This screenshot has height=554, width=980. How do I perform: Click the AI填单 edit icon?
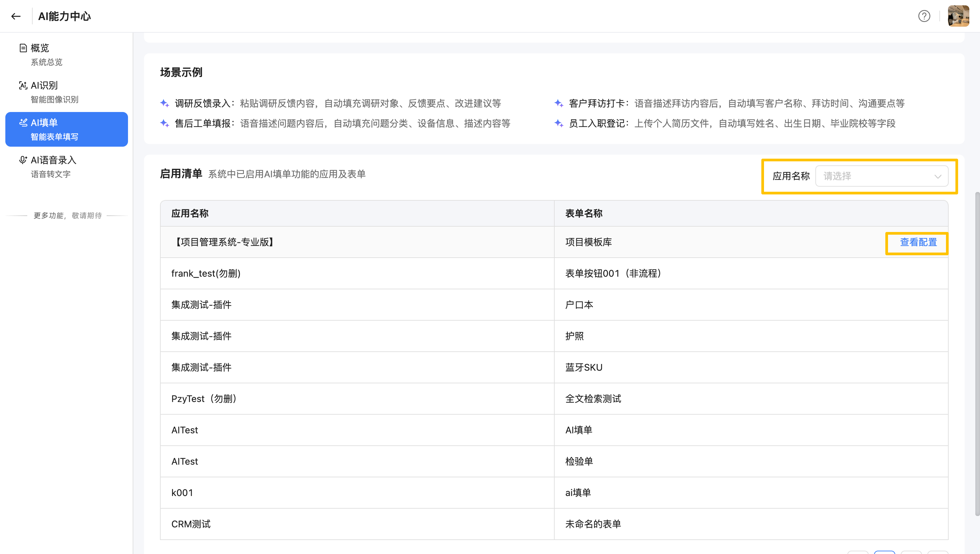tap(23, 123)
